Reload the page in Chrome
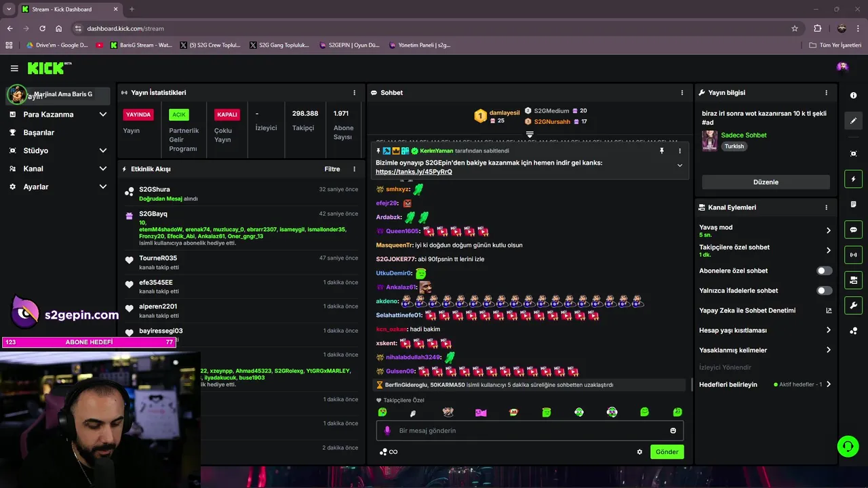The width and height of the screenshot is (868, 488). (x=42, y=28)
